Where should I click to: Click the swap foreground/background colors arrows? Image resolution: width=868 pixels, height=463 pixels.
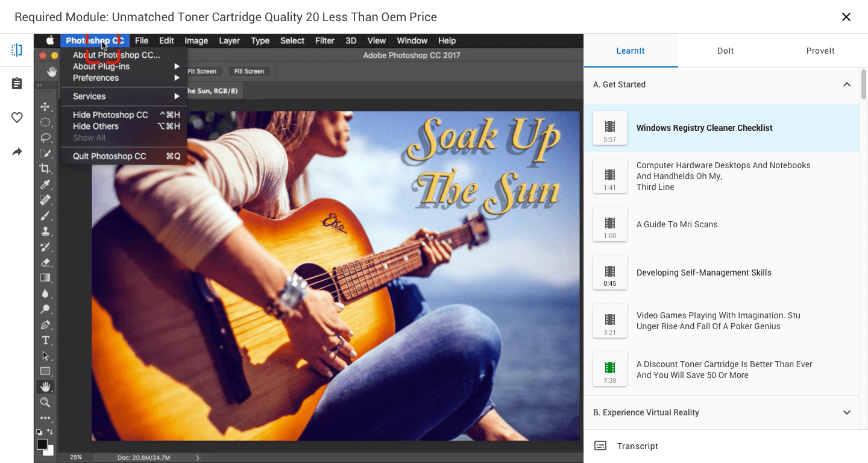[50, 432]
